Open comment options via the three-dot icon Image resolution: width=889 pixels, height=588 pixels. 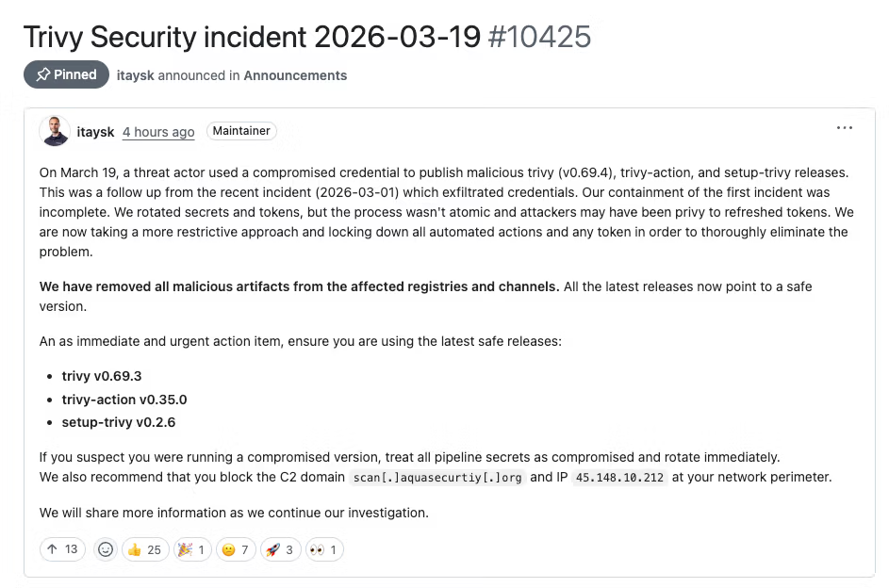(844, 127)
